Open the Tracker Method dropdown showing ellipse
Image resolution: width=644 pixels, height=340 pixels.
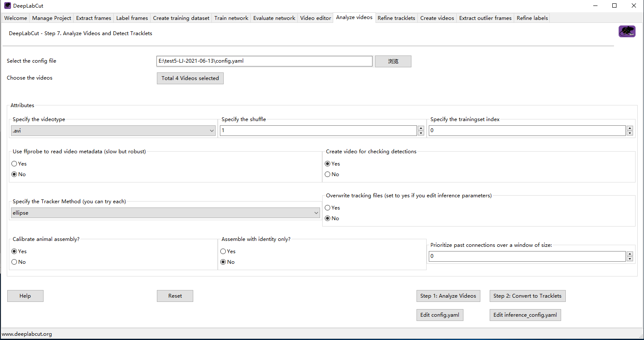[x=165, y=213]
